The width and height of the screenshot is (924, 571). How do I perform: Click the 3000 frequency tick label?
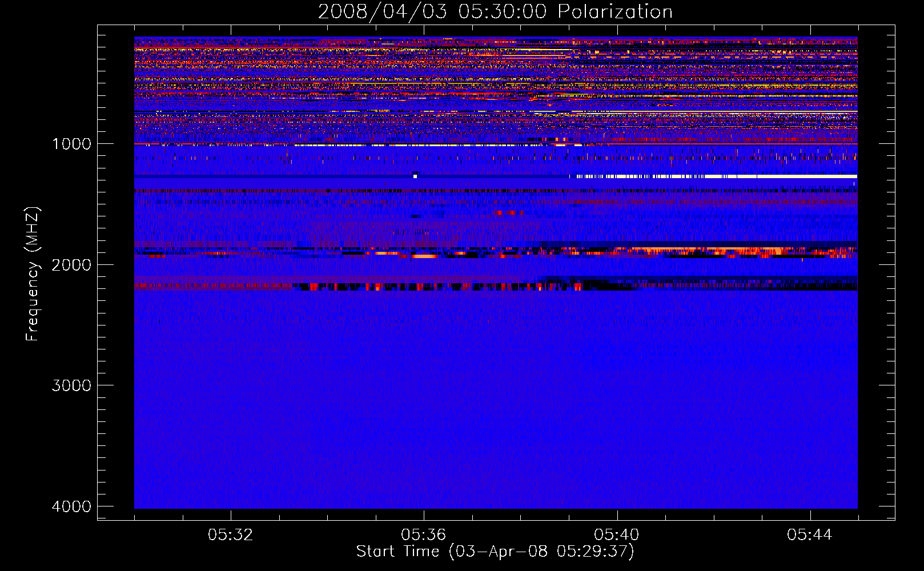click(x=71, y=385)
